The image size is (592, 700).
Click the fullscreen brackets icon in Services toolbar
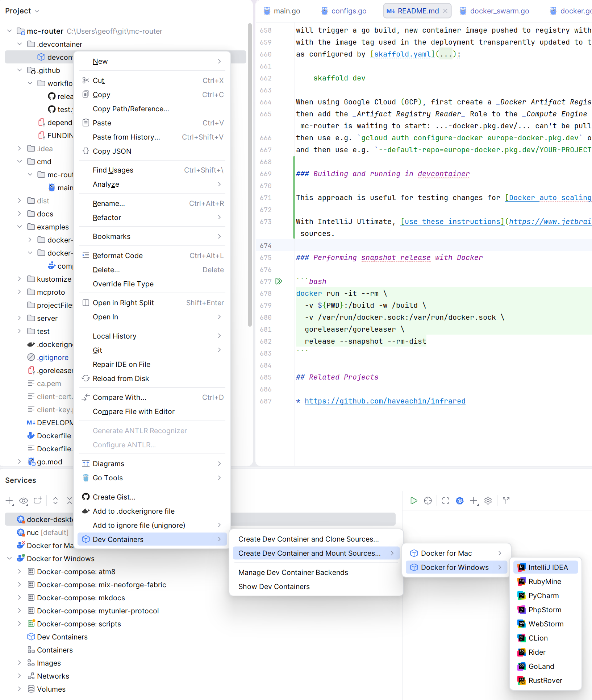[446, 501]
